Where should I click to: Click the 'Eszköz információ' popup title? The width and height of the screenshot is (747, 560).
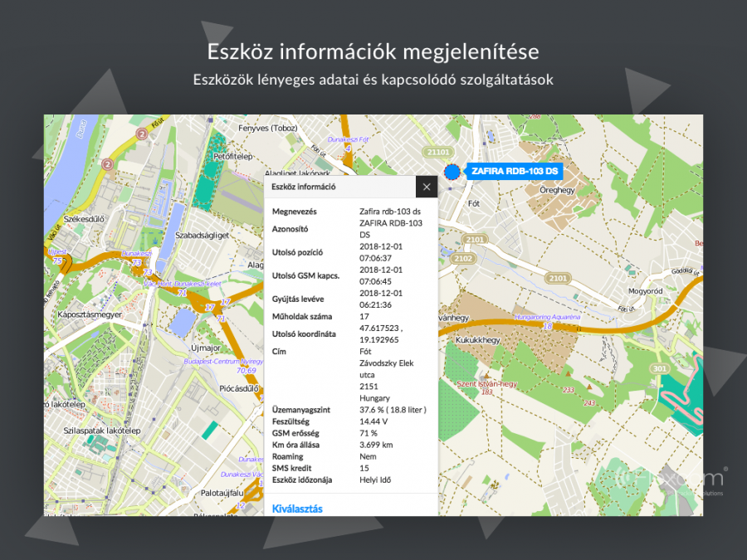point(304,187)
